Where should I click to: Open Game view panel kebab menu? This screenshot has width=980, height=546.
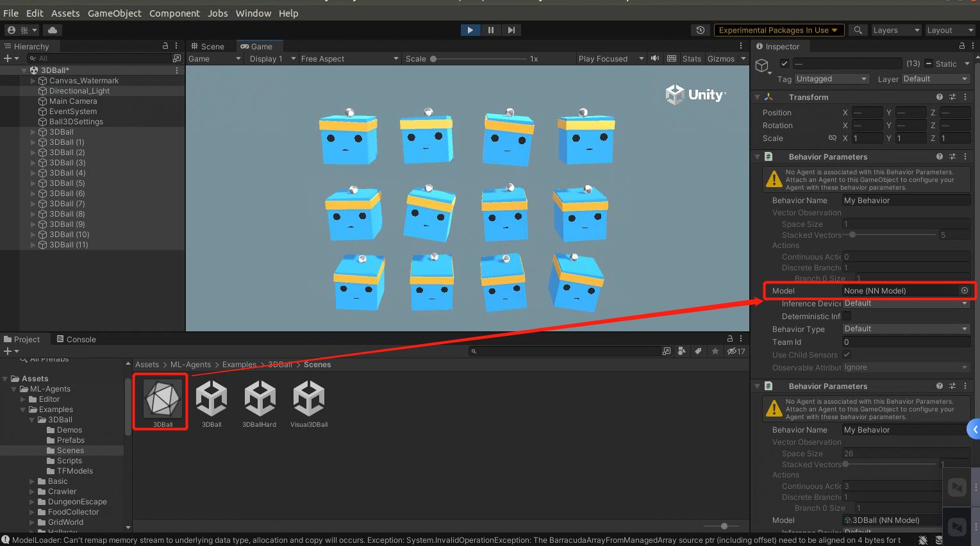click(741, 46)
